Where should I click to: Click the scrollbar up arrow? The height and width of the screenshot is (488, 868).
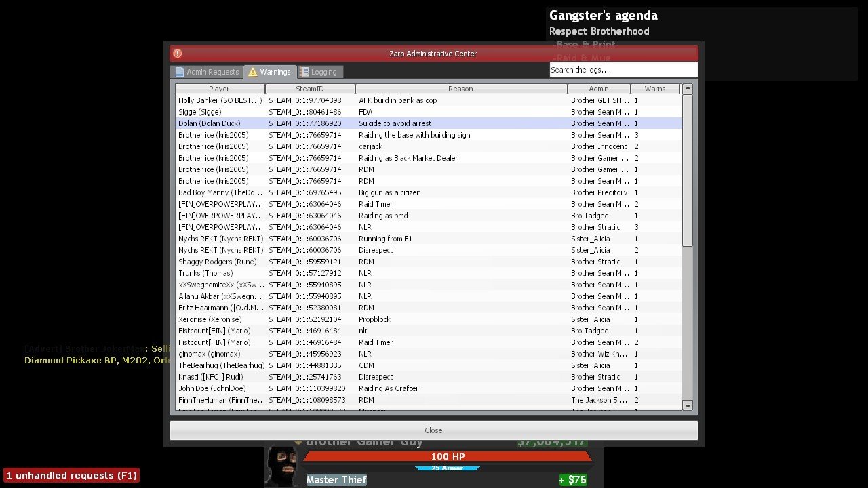(x=688, y=89)
